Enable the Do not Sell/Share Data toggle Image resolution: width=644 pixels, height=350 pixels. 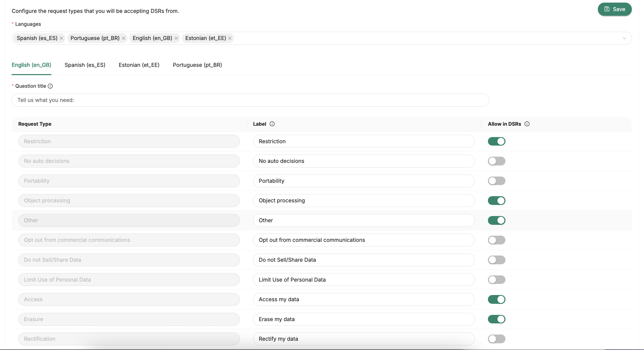click(496, 260)
